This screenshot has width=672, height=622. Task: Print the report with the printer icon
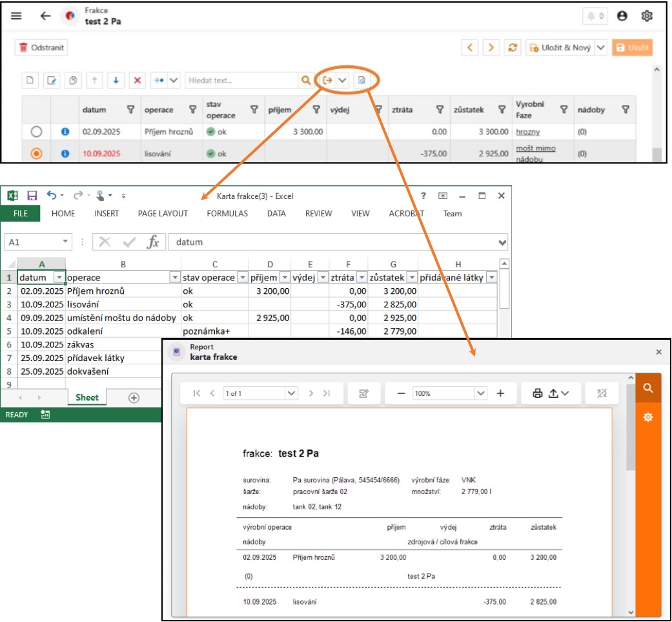[537, 393]
